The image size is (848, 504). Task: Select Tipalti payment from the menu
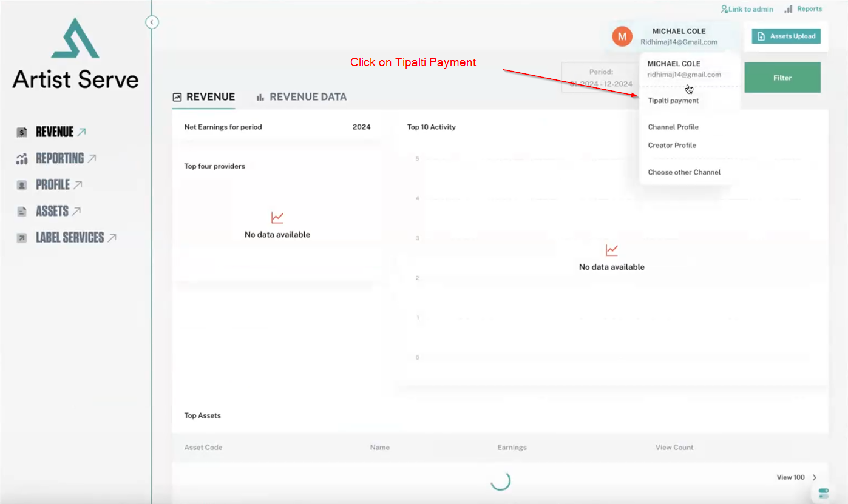[x=673, y=101]
